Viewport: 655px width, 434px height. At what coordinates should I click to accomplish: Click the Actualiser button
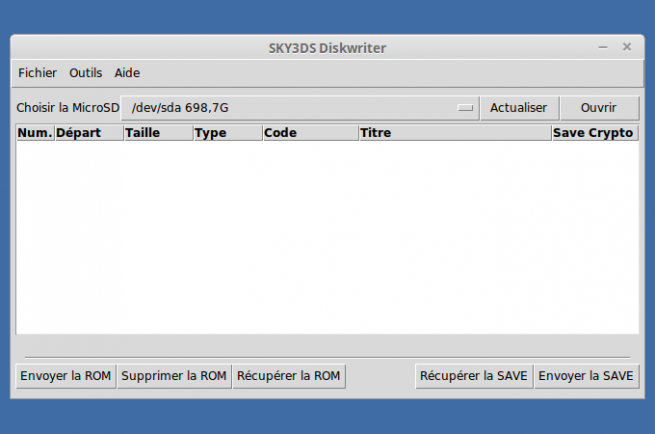coord(518,108)
